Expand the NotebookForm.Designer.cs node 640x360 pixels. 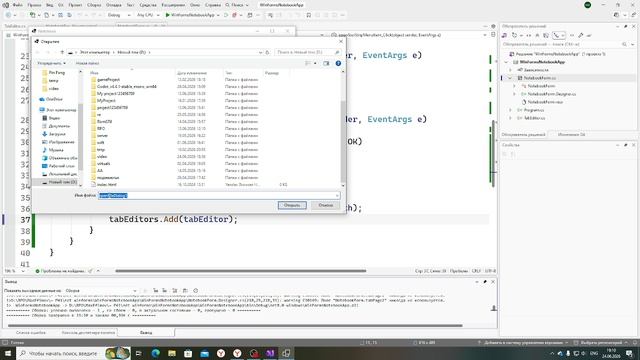point(514,94)
